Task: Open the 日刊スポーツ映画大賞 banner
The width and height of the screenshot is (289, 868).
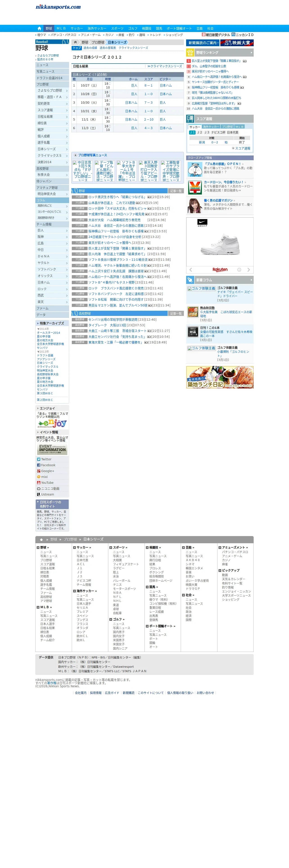Action: [x=237, y=43]
